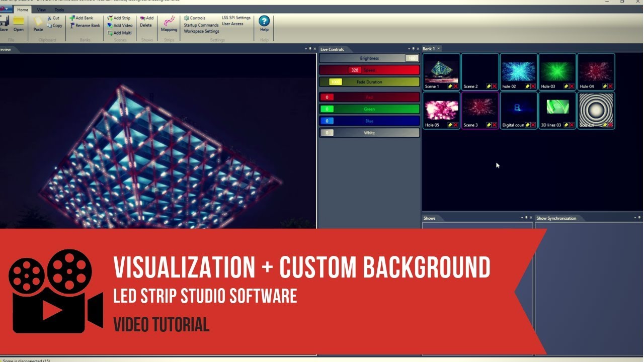Screen dimensions: 644x362
Task: Edit hole 02 with its pencil icon
Action: pyautogui.click(x=528, y=86)
